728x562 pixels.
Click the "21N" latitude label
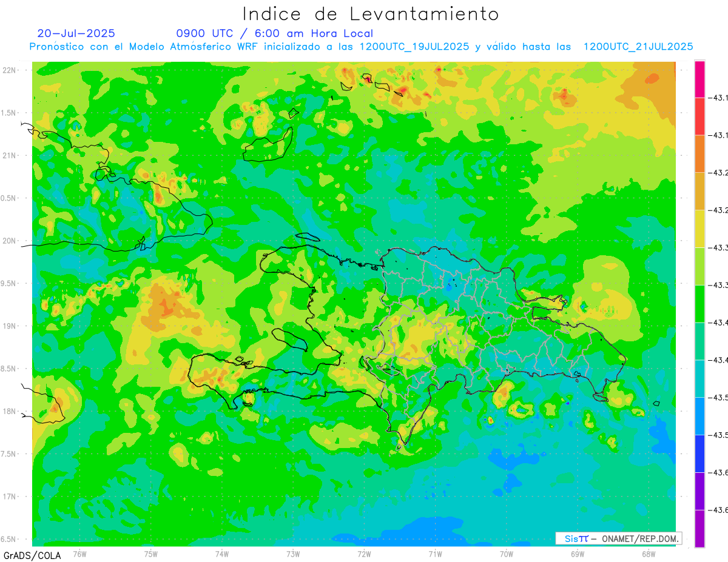pyautogui.click(x=9, y=156)
